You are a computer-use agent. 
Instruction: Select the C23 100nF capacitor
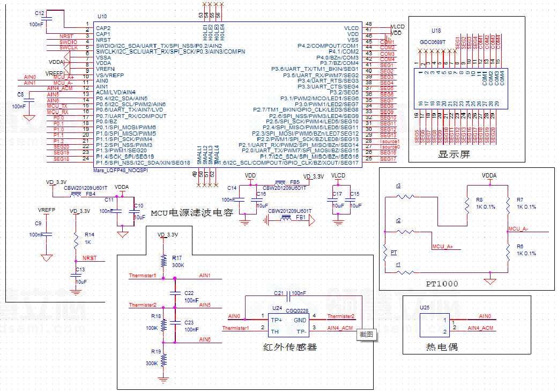175,322
